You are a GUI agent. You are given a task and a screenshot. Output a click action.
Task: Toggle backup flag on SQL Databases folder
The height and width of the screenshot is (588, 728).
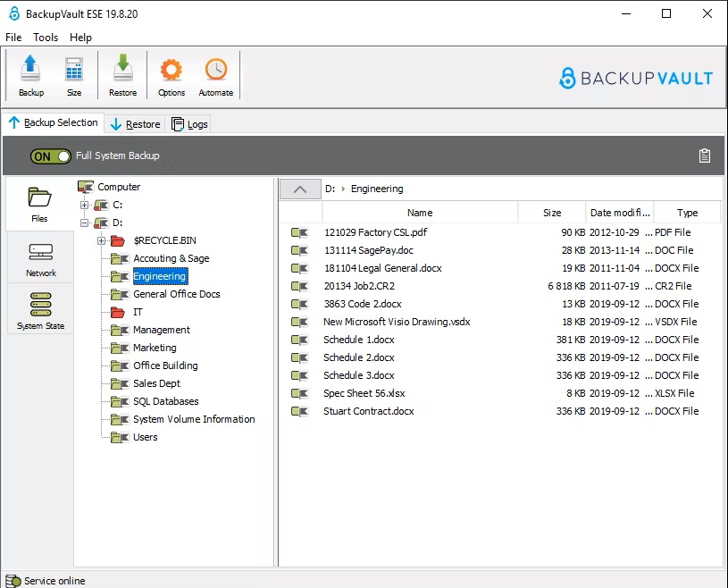[120, 401]
